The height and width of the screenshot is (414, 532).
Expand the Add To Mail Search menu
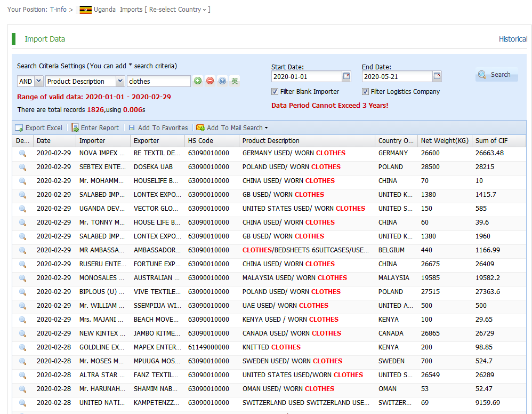tap(232, 128)
